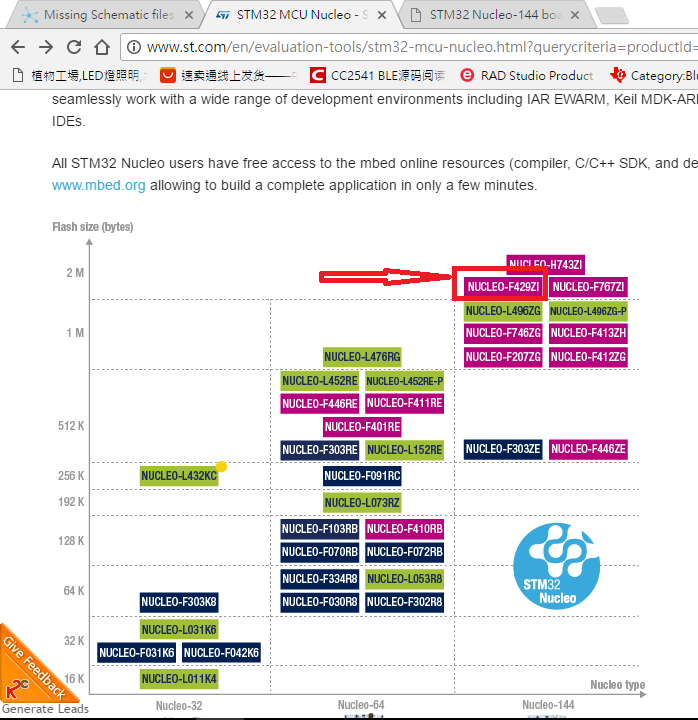Choose the NUCLEO-L053R8 board
The width and height of the screenshot is (698, 720).
pos(405,579)
